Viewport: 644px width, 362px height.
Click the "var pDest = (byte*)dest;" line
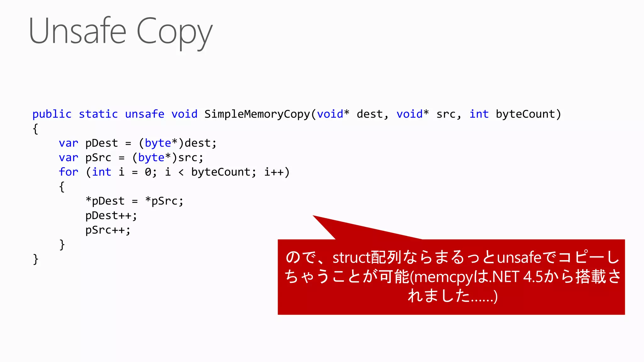click(137, 143)
